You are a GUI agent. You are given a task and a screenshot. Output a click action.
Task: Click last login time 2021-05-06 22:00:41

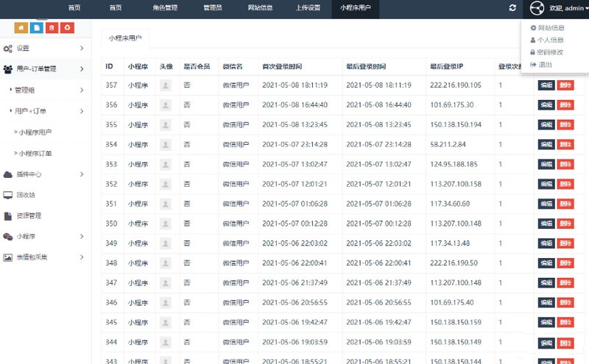(378, 263)
